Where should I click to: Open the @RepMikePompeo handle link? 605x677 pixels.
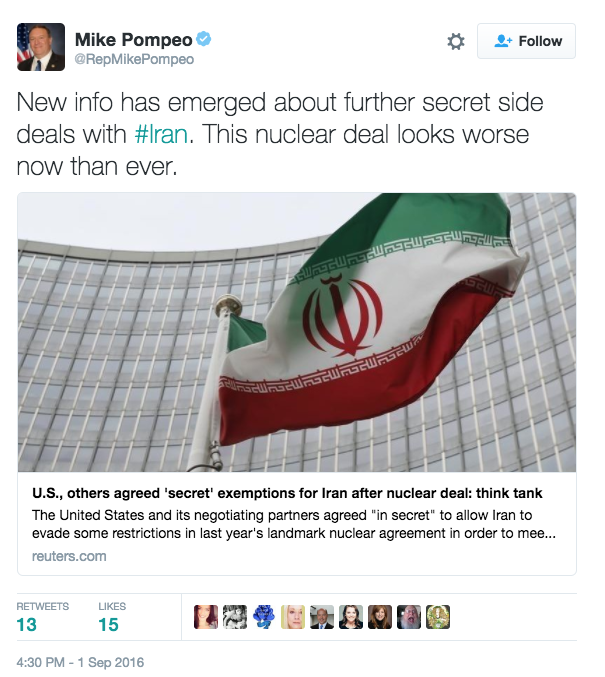tap(134, 59)
